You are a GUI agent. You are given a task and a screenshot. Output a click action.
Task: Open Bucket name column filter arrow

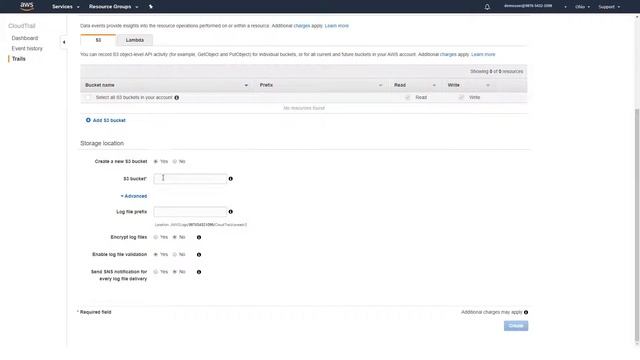246,85
